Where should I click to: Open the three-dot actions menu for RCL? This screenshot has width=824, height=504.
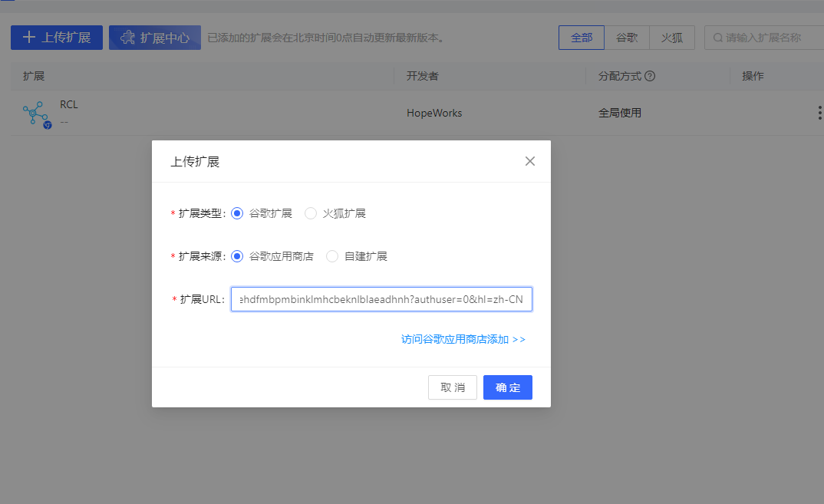pos(819,114)
